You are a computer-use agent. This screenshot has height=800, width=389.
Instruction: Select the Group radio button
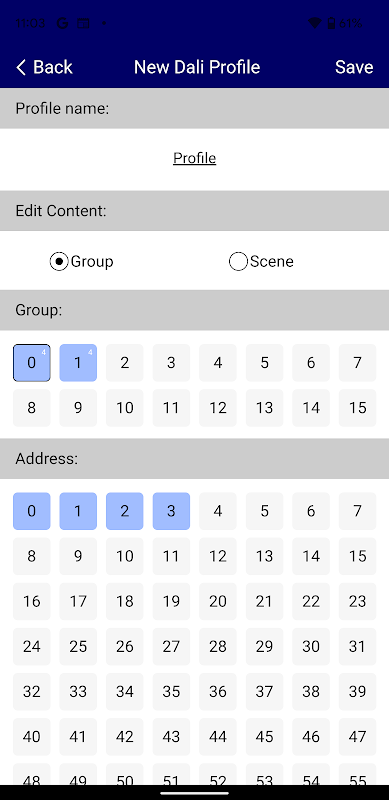click(59, 262)
